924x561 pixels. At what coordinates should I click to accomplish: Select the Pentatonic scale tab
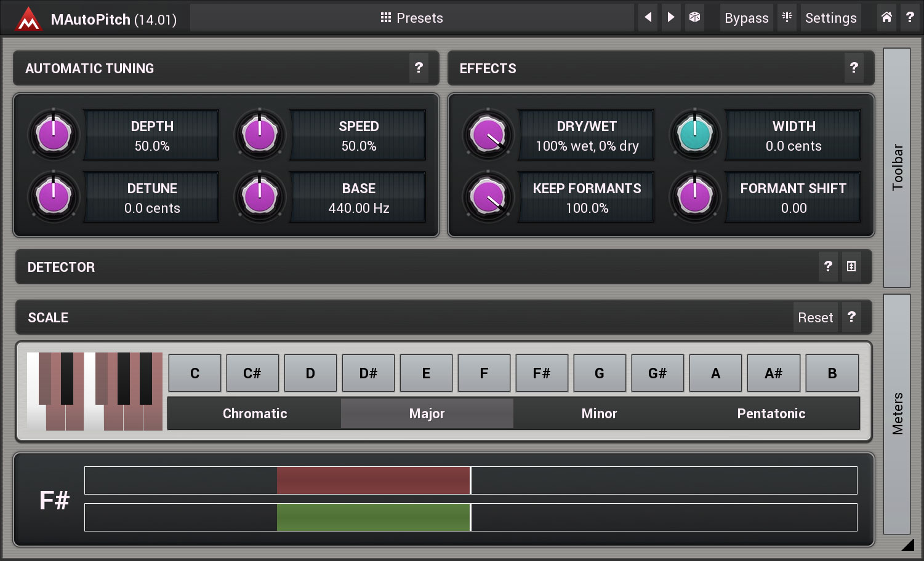pyautogui.click(x=772, y=413)
